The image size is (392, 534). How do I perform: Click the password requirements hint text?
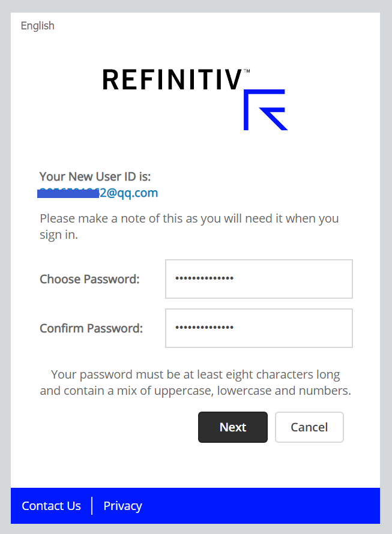pyautogui.click(x=195, y=383)
